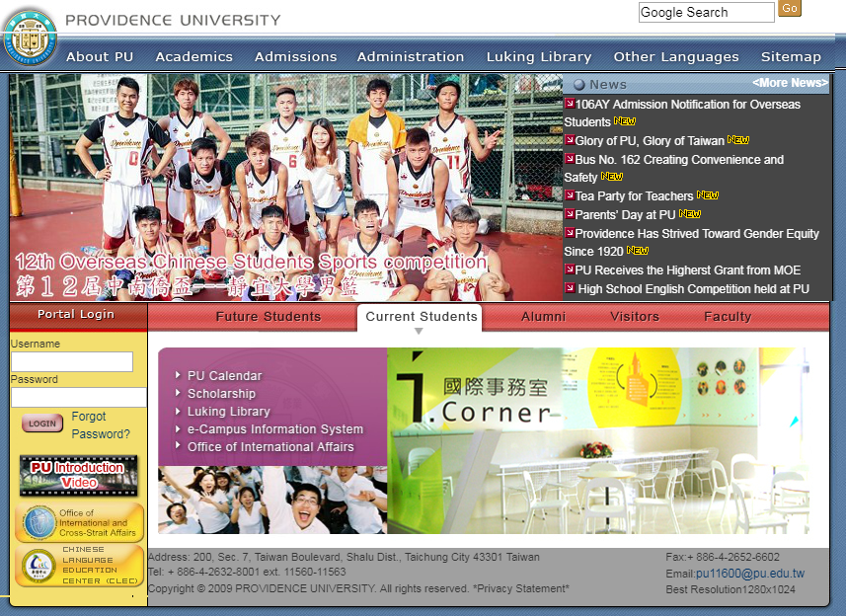The width and height of the screenshot is (846, 616).
Task: Open the Scholarship link
Action: coord(221,394)
